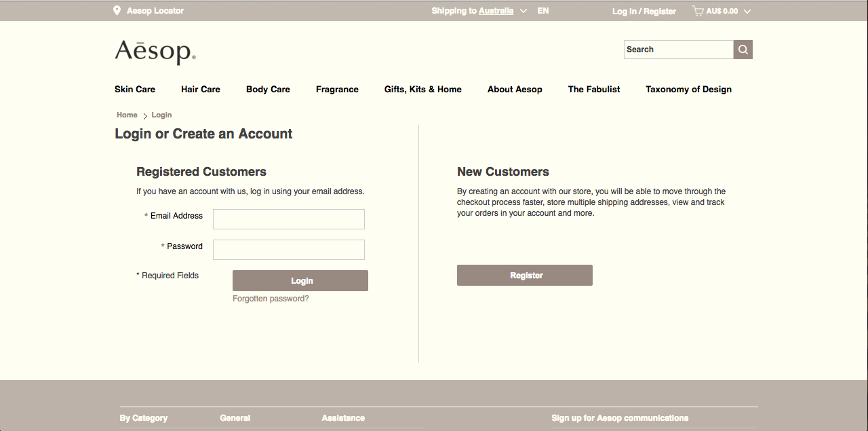Click into the Email Address field
The image size is (868, 431).
pyautogui.click(x=289, y=219)
